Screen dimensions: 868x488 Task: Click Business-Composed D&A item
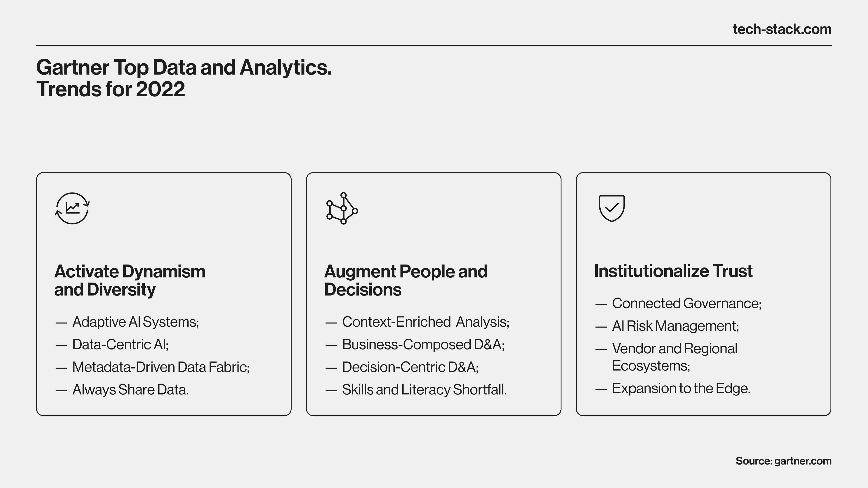tap(423, 345)
